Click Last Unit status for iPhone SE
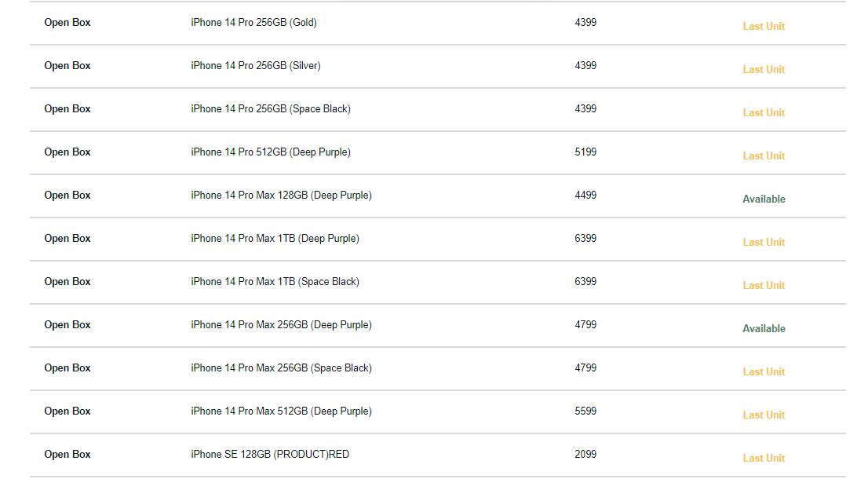The image size is (868, 479). (x=764, y=458)
